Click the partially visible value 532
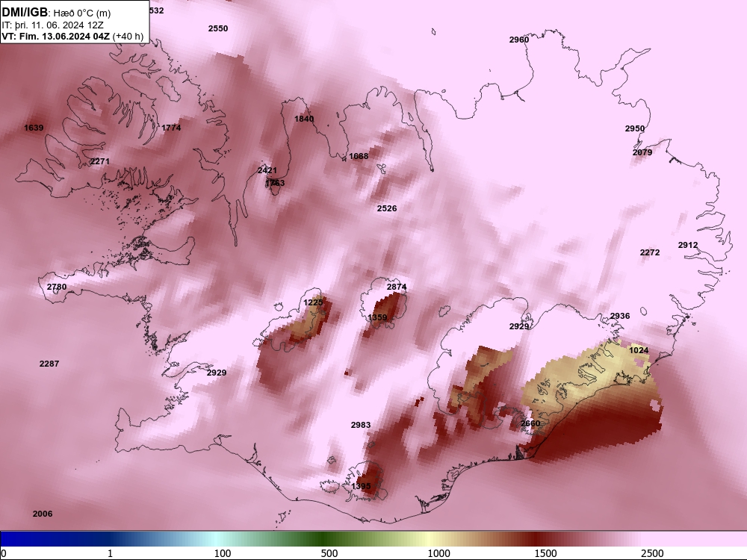This screenshot has height=560, width=747. tap(156, 10)
